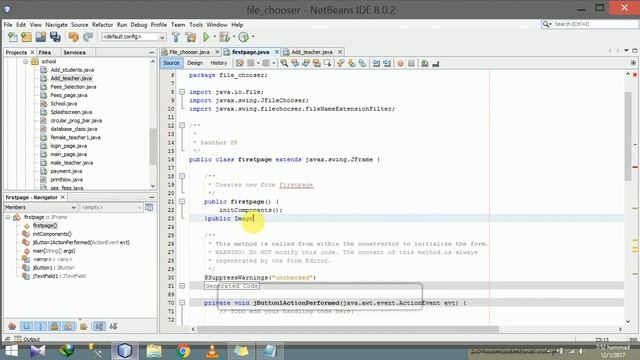Collapse the school package node
Screen dimensions: 640x360
[25, 61]
